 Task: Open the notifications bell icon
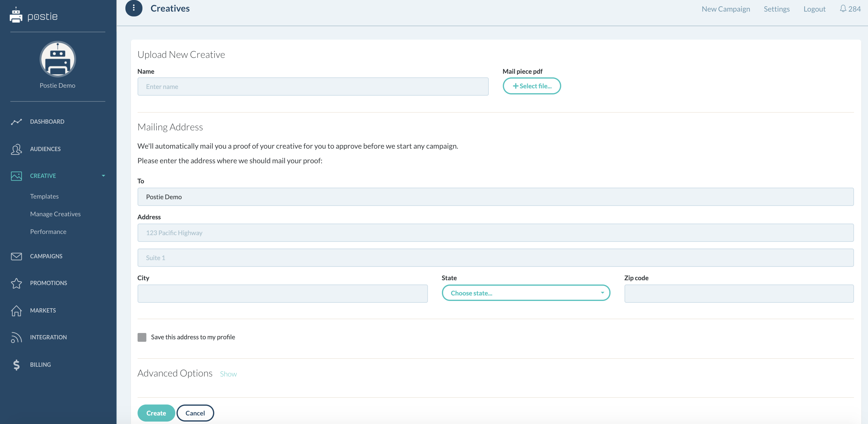843,9
